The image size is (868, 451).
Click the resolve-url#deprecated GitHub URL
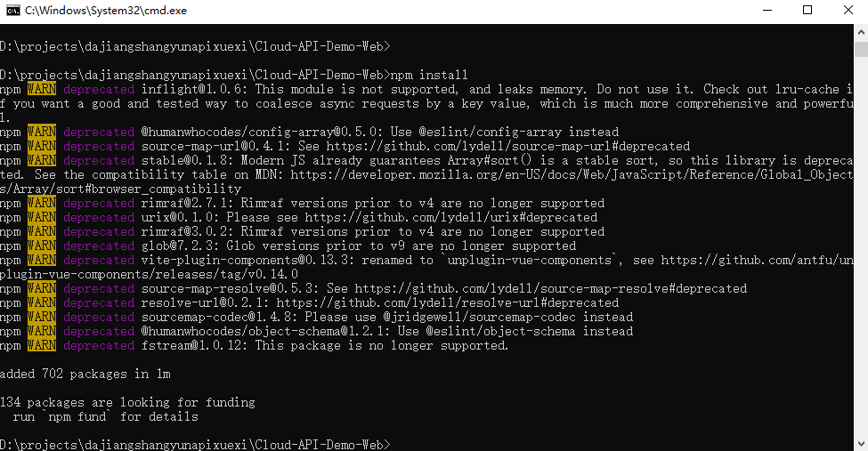point(447,303)
